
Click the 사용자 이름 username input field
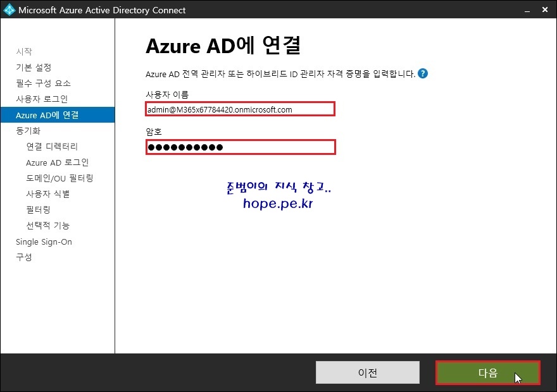click(240, 109)
